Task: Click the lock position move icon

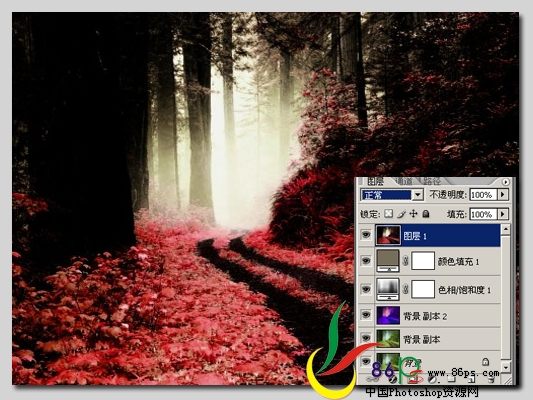Action: point(413,214)
